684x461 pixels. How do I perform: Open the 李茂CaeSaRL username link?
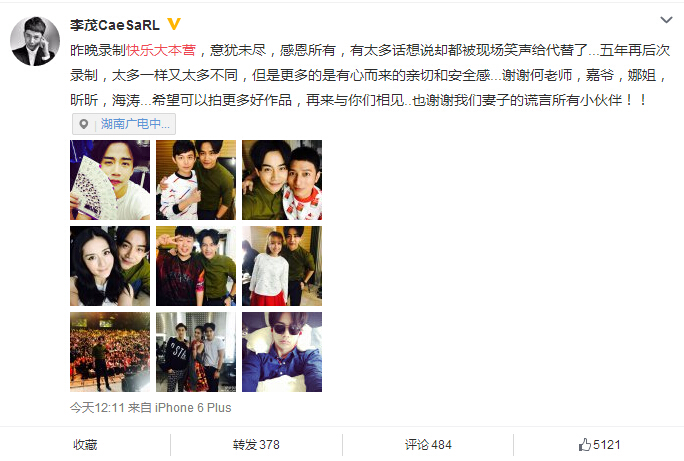(x=115, y=25)
